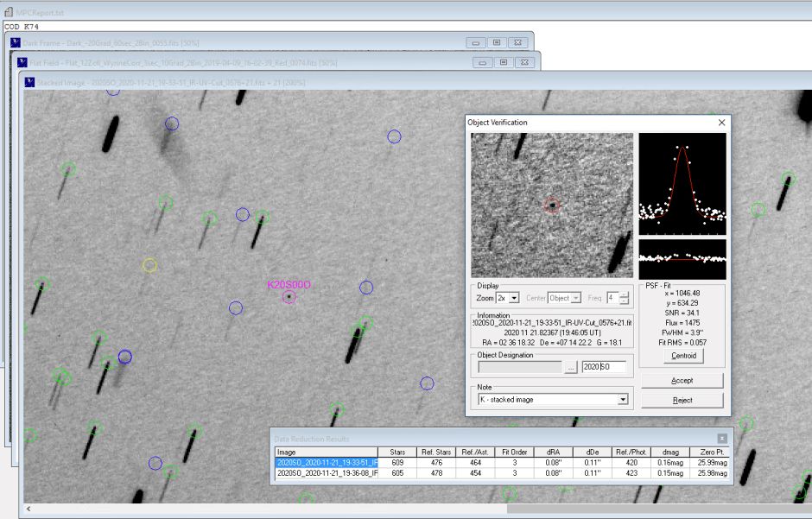This screenshot has height=519, width=812.
Task: Click the Flat Field window icon
Action: pyautogui.click(x=22, y=63)
